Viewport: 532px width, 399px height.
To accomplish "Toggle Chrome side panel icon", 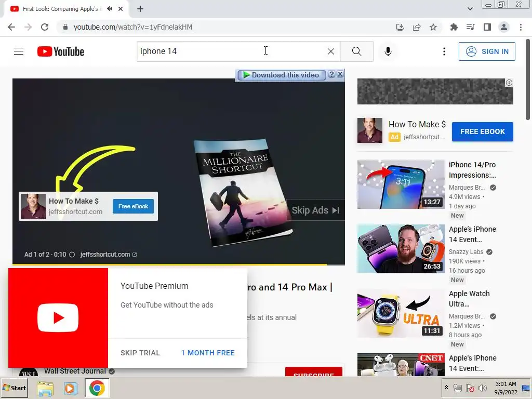I will click(487, 27).
